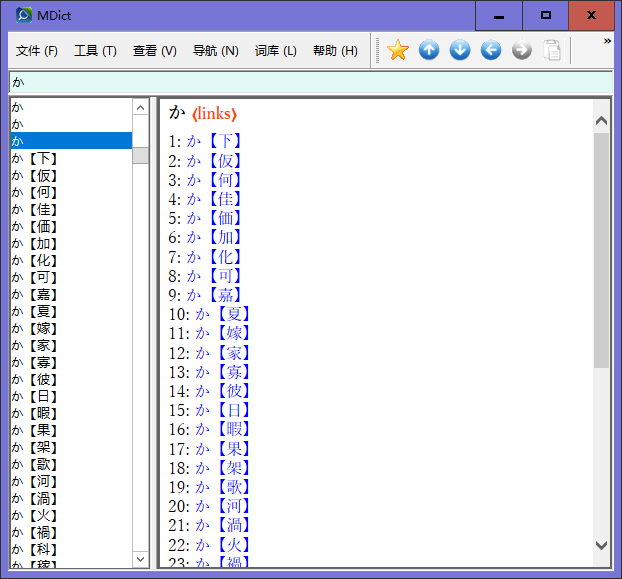Open link 7: か【化】

click(214, 257)
